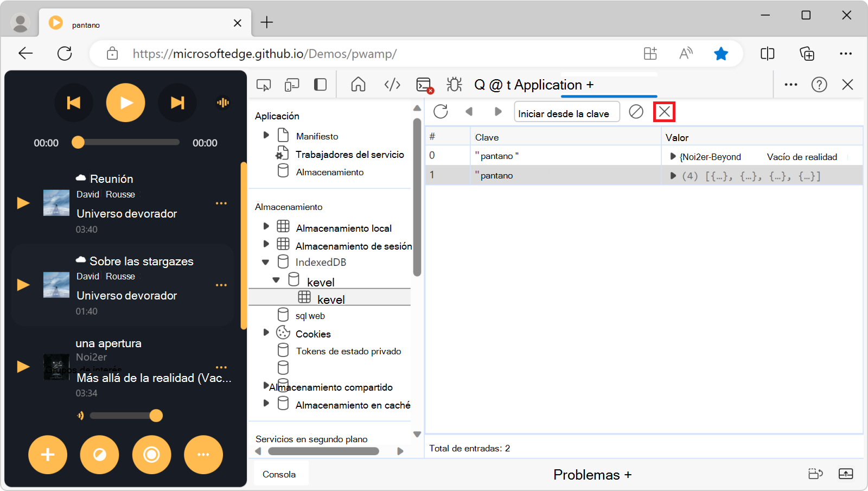Open the Inspect element tool
The image size is (868, 491).
(264, 85)
